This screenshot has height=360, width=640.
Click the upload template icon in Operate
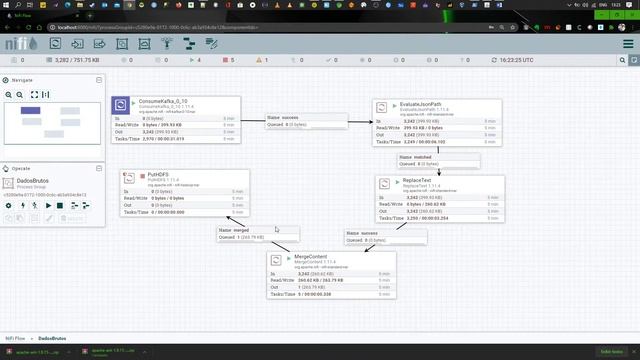point(86,206)
